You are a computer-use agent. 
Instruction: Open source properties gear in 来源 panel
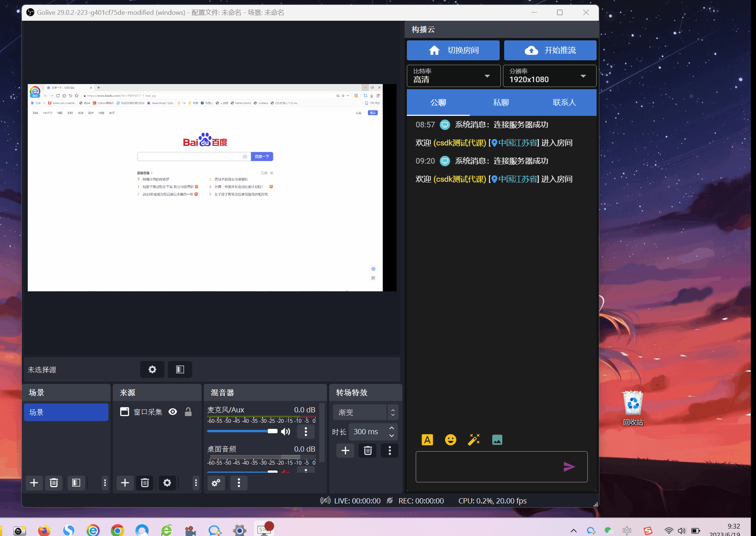click(x=167, y=483)
